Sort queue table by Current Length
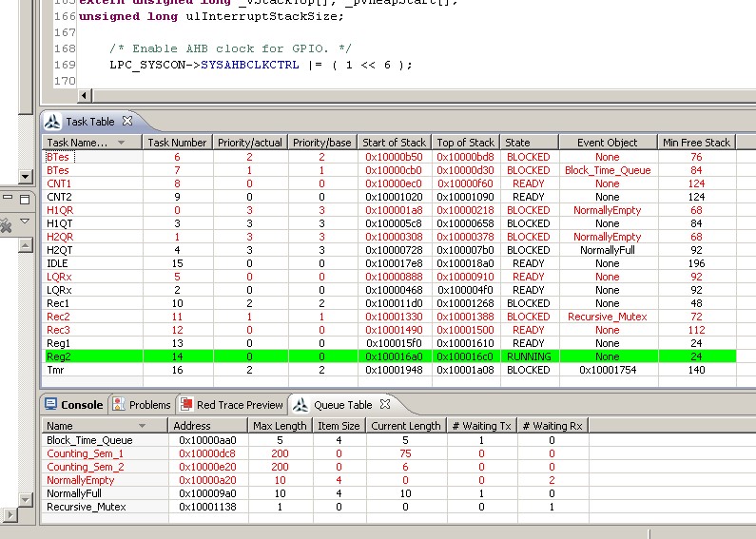 (x=405, y=426)
